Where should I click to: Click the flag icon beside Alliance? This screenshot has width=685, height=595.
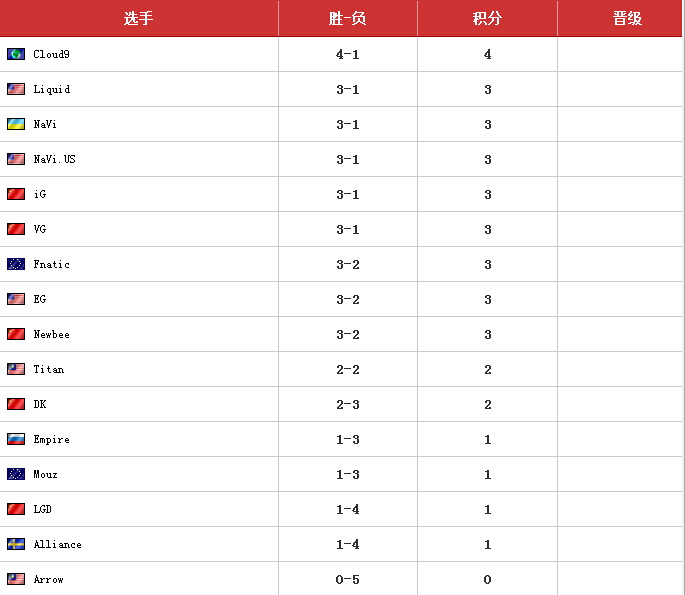pos(16,544)
